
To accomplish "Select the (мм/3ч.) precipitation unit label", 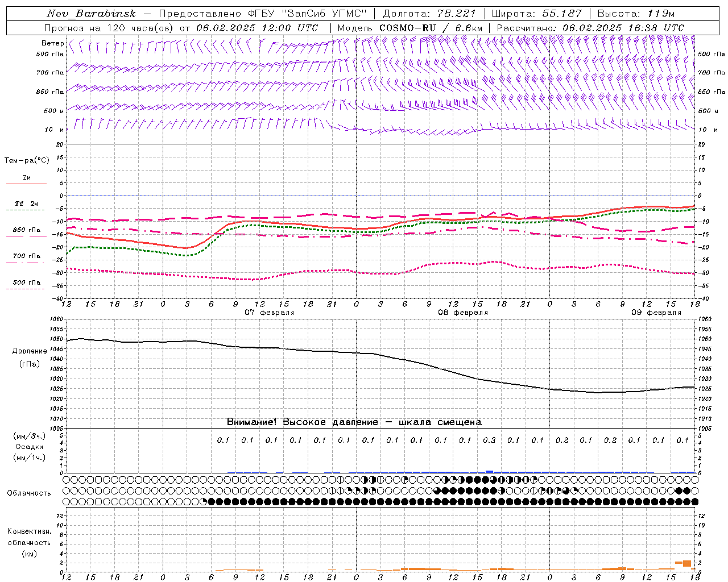I will pyautogui.click(x=29, y=436).
